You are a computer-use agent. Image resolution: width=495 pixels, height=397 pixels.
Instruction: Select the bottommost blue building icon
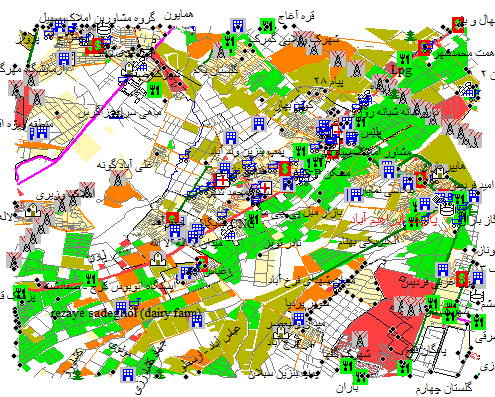(x=127, y=375)
